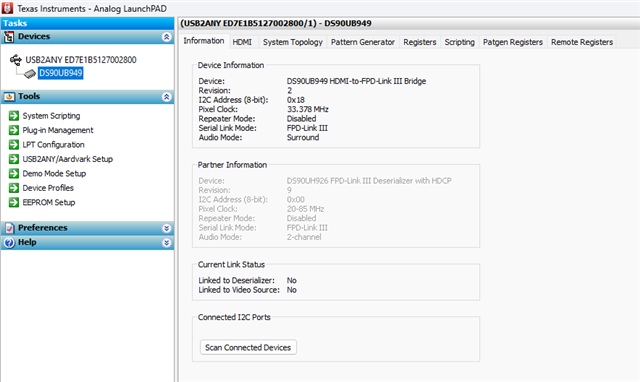The width and height of the screenshot is (640, 382).
Task: Click the green arrow icon for LPT Configuration
Action: point(14,144)
